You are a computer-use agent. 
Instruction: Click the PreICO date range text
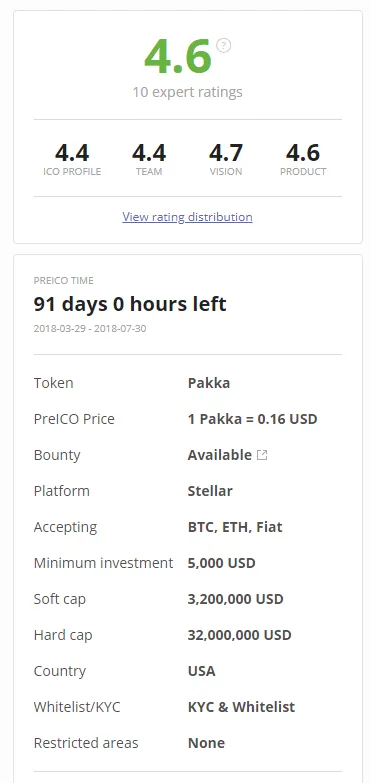(90, 329)
